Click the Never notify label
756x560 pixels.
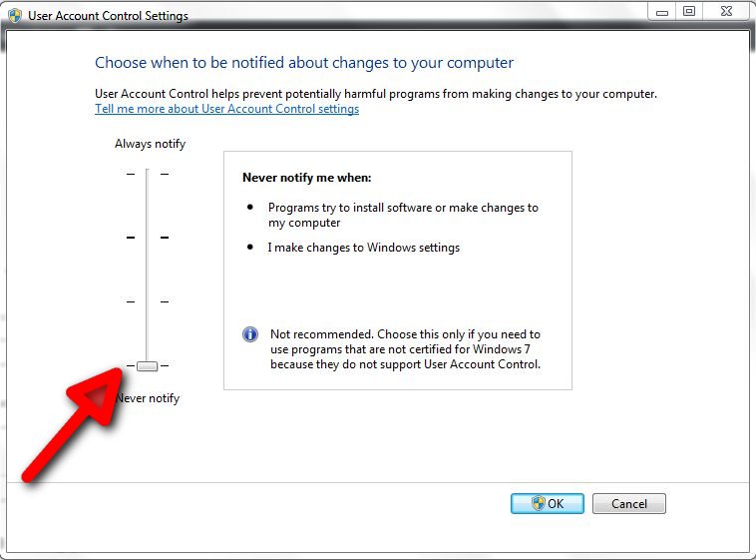click(148, 398)
